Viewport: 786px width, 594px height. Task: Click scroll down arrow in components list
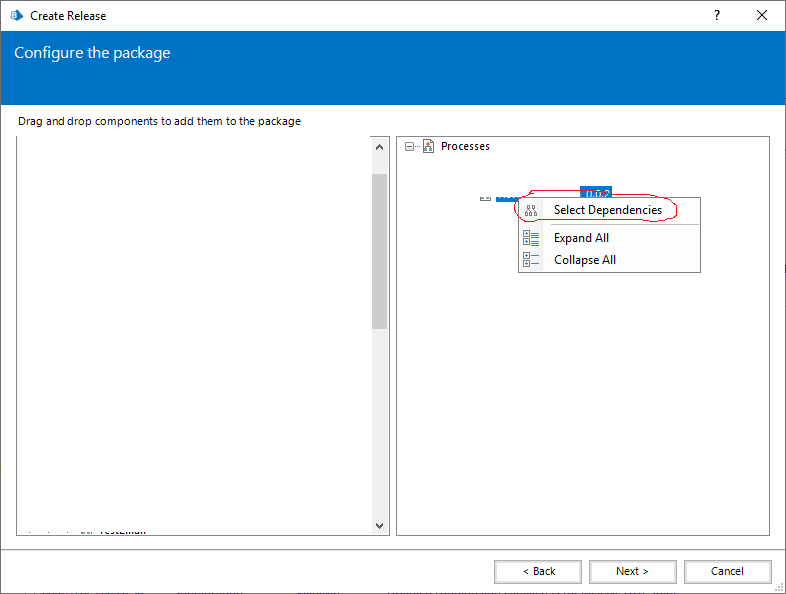coord(379,525)
